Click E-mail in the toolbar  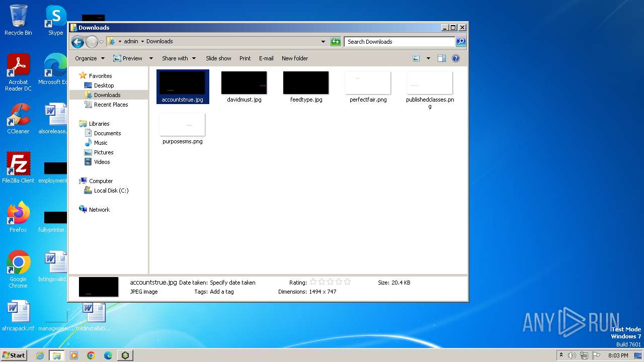pyautogui.click(x=266, y=58)
